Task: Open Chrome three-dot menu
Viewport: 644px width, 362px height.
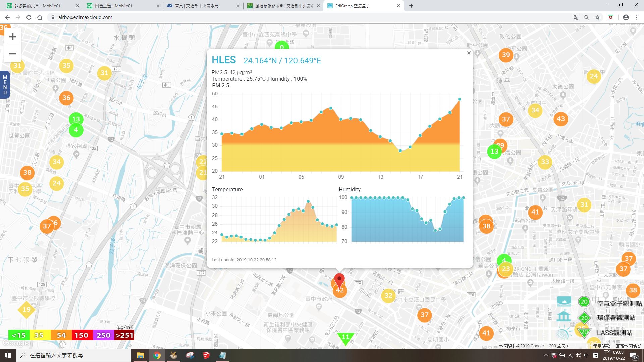Action: 637,17
